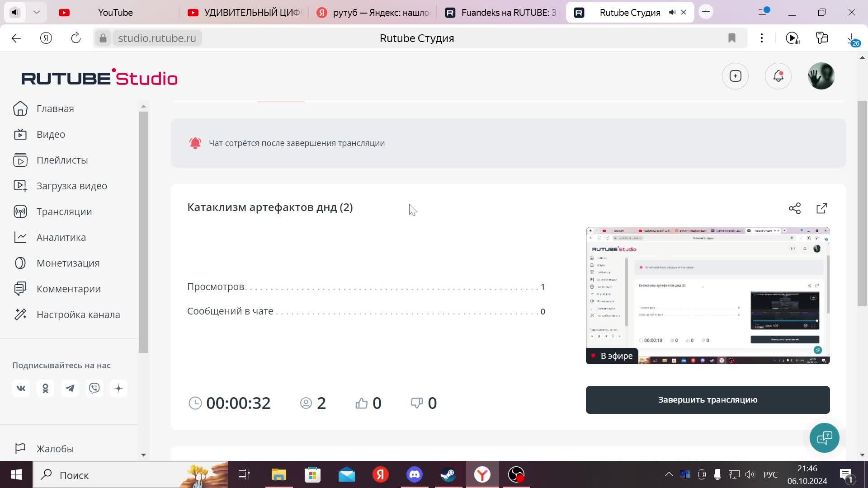The width and height of the screenshot is (868, 488).
Task: Click the share stream icon
Action: click(x=795, y=208)
